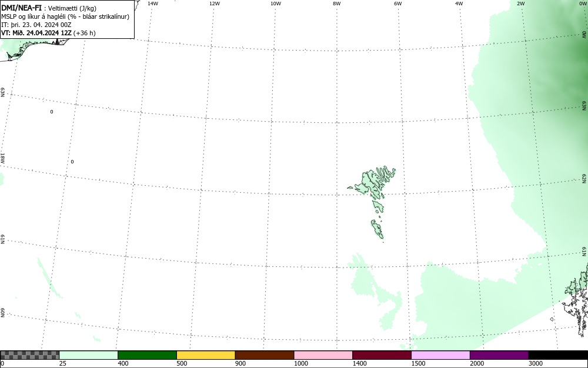Click the legend value 25
The height and width of the screenshot is (368, 588).
coord(63,363)
